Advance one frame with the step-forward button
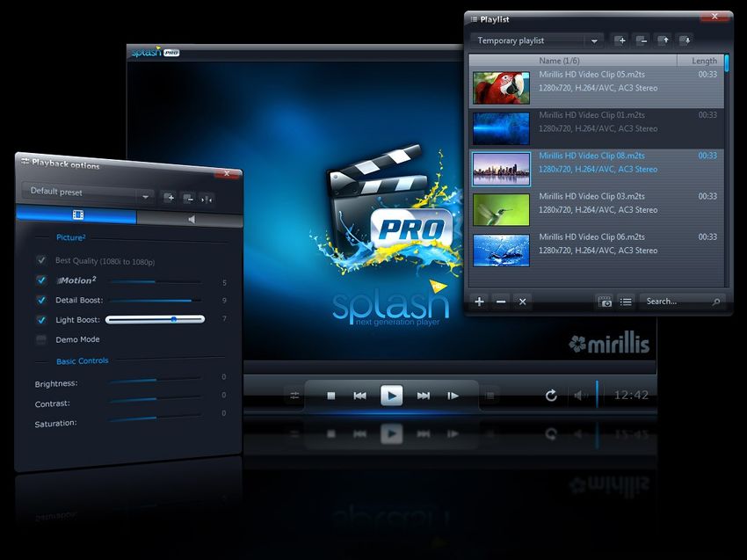Viewport: 747px width, 560px height. tap(453, 396)
